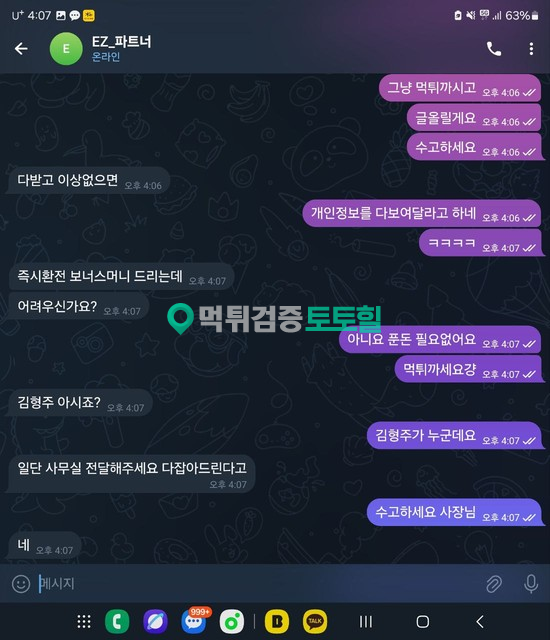The image size is (550, 640).
Task: Launch the green phone app in dock
Action: point(117,622)
